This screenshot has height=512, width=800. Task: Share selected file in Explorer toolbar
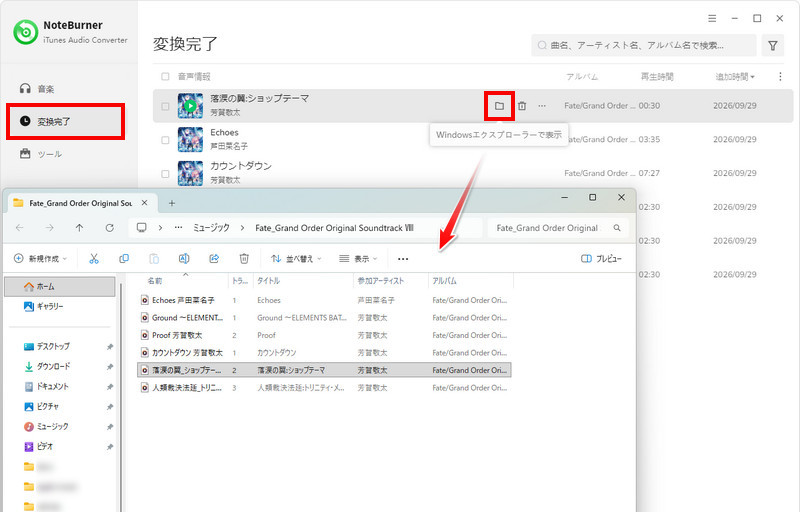pos(214,259)
